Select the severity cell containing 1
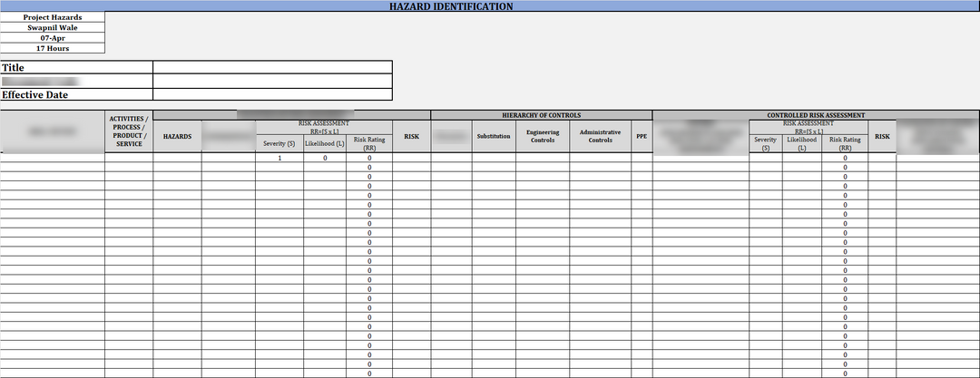Image resolution: width=980 pixels, height=378 pixels. pos(279,158)
